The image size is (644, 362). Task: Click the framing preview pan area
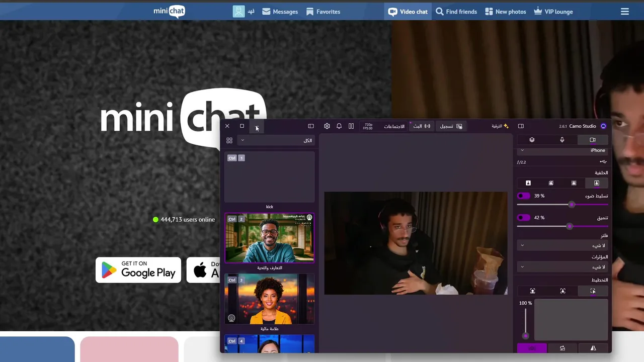coord(571,320)
